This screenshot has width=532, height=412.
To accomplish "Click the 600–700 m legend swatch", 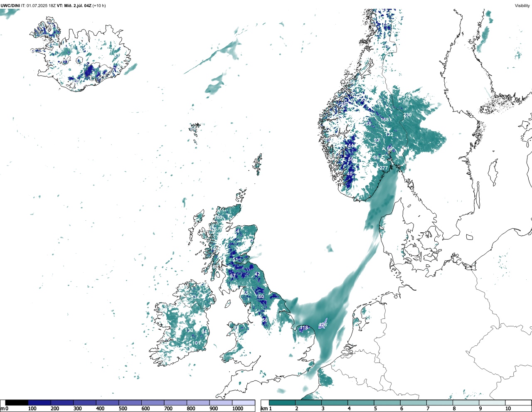I will (153, 403).
